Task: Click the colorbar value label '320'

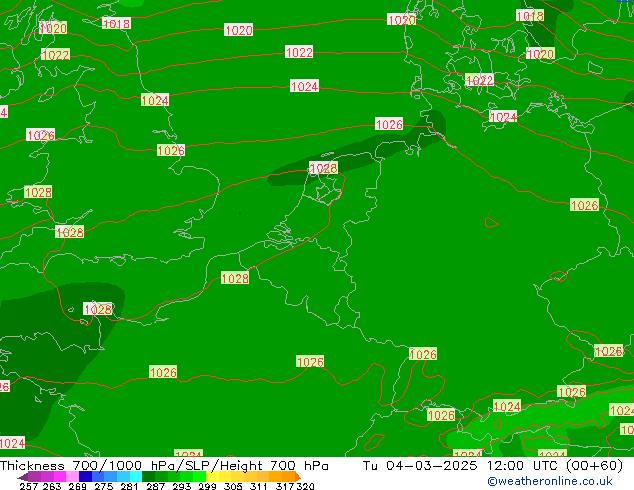Action: 305,486
